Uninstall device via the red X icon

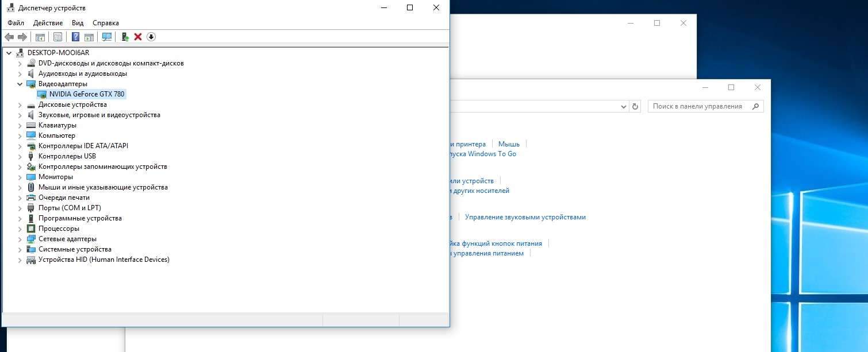pyautogui.click(x=138, y=37)
